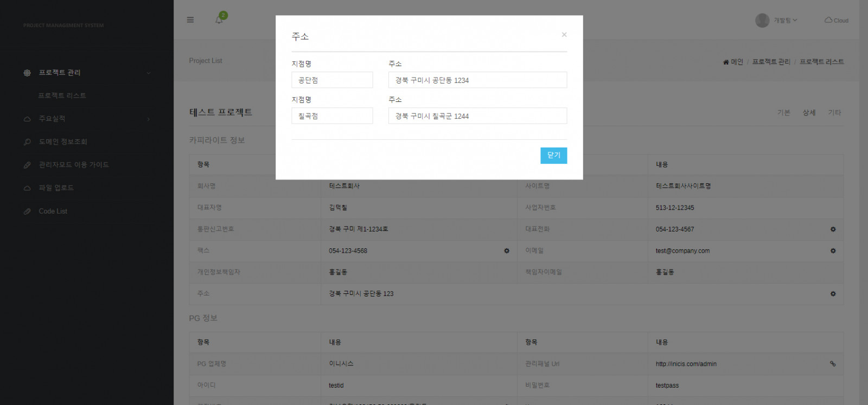Expand the 주요실적 sidebar menu
Image resolution: width=868 pixels, height=405 pixels.
point(87,119)
